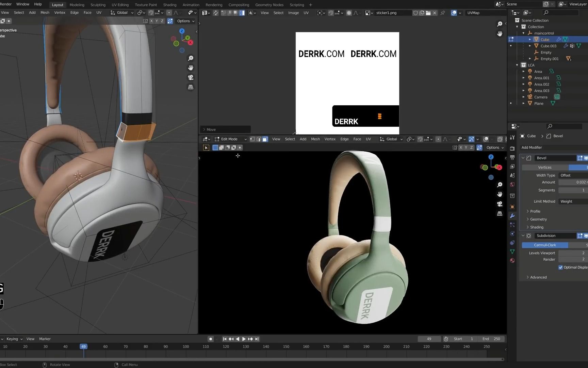Open Options dropdown in left viewport
Screen dimensions: 588x368
pos(186,21)
